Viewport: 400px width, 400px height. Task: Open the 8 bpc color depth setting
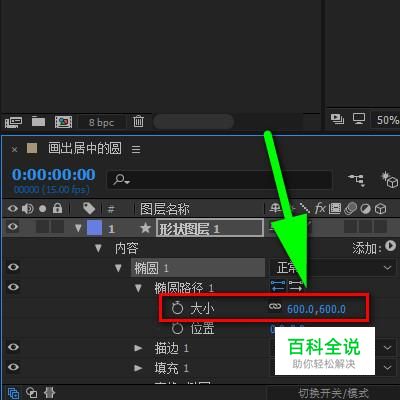pos(101,122)
